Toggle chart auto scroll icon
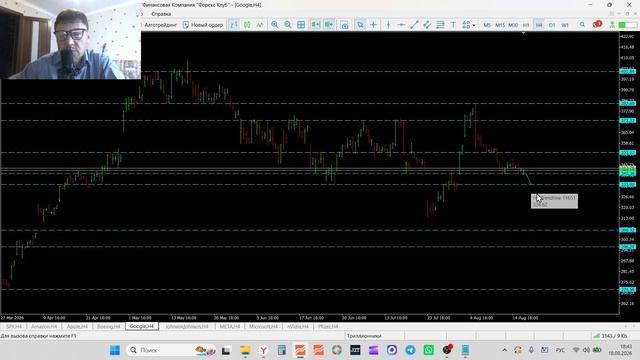Image resolution: width=640 pixels, height=360 pixels. (x=316, y=25)
